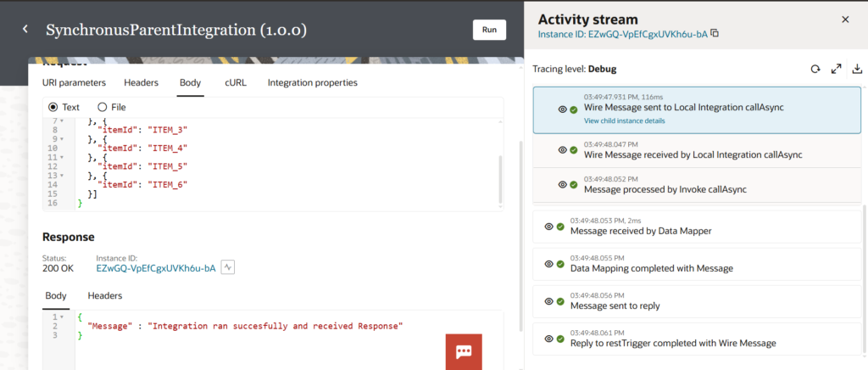
Task: Open the red chat feedback widget
Action: point(464,351)
